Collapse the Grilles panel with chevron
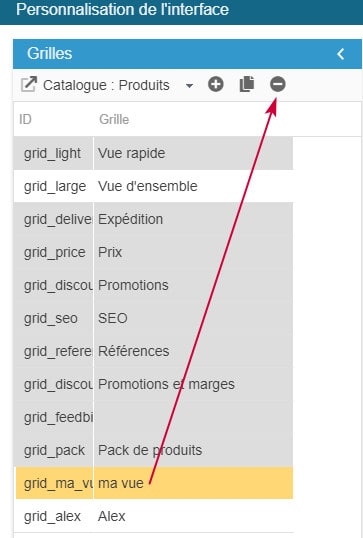 pyautogui.click(x=340, y=54)
